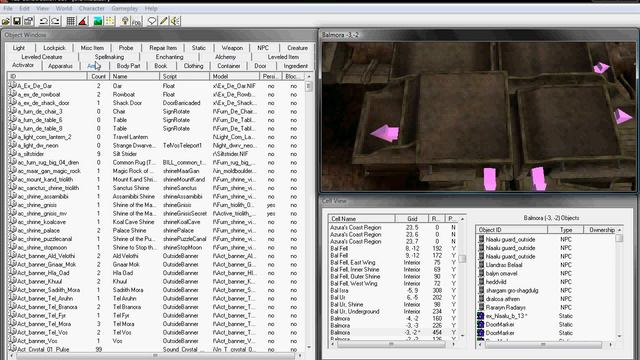
Task: Click Object Window vertical scrollbar
Action: click(x=309, y=212)
